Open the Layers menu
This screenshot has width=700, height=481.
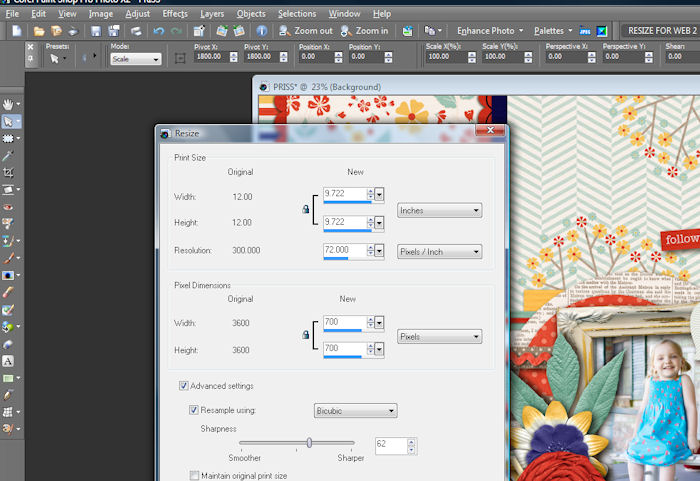pyautogui.click(x=212, y=14)
